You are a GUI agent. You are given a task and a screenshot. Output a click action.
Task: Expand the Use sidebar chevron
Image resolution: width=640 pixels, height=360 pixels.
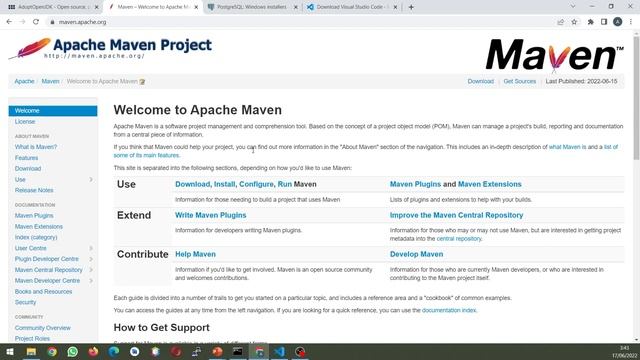(x=91, y=180)
